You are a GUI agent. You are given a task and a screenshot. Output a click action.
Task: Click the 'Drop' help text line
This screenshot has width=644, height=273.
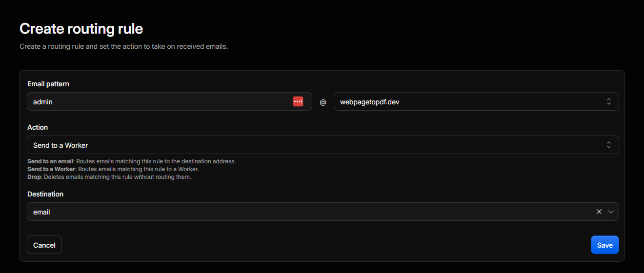click(109, 177)
